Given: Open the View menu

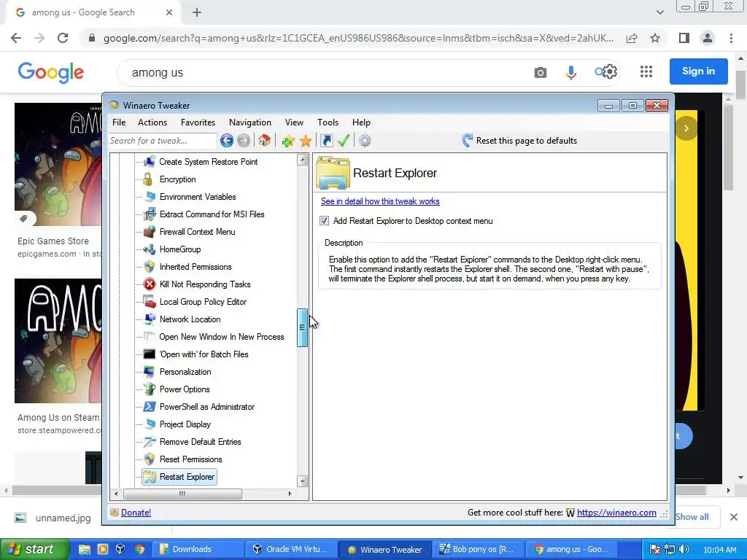Looking at the screenshot, I should [x=295, y=122].
